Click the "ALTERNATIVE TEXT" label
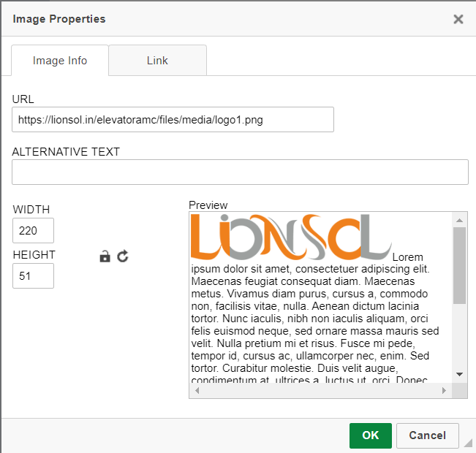 pyautogui.click(x=66, y=152)
